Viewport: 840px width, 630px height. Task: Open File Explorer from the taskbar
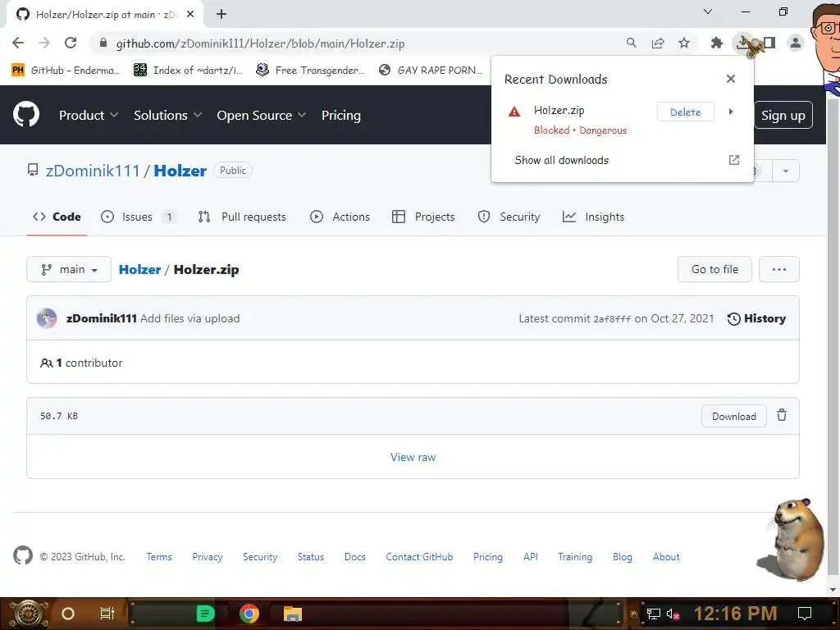(293, 614)
